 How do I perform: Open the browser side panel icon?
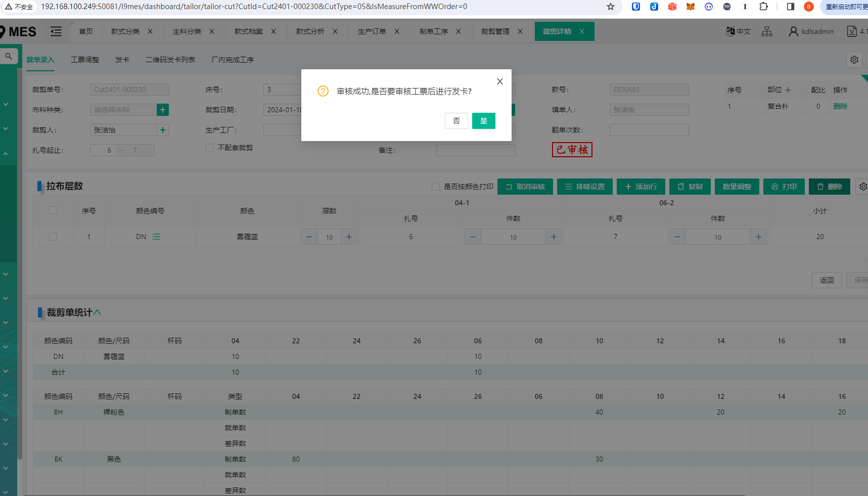pyautogui.click(x=791, y=7)
